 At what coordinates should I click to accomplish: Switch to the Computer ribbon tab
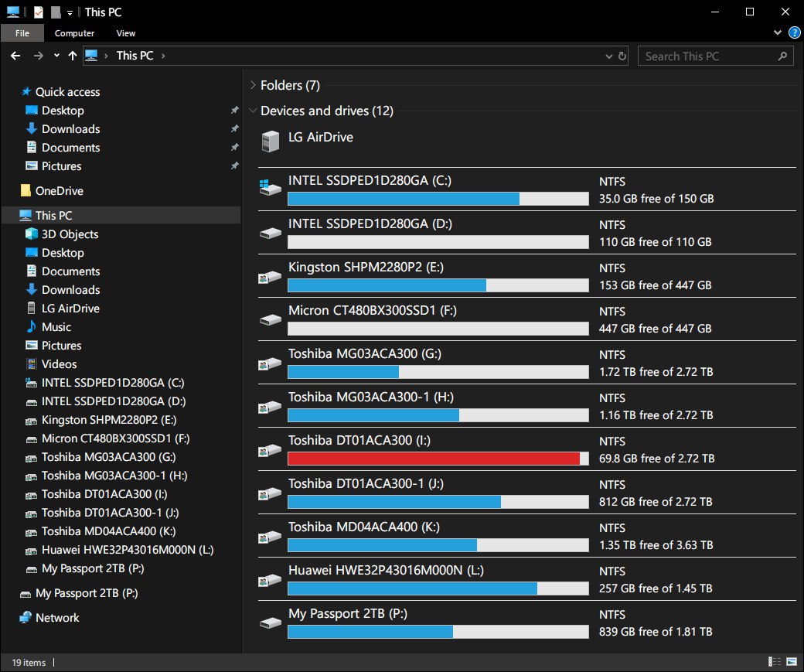pos(74,33)
